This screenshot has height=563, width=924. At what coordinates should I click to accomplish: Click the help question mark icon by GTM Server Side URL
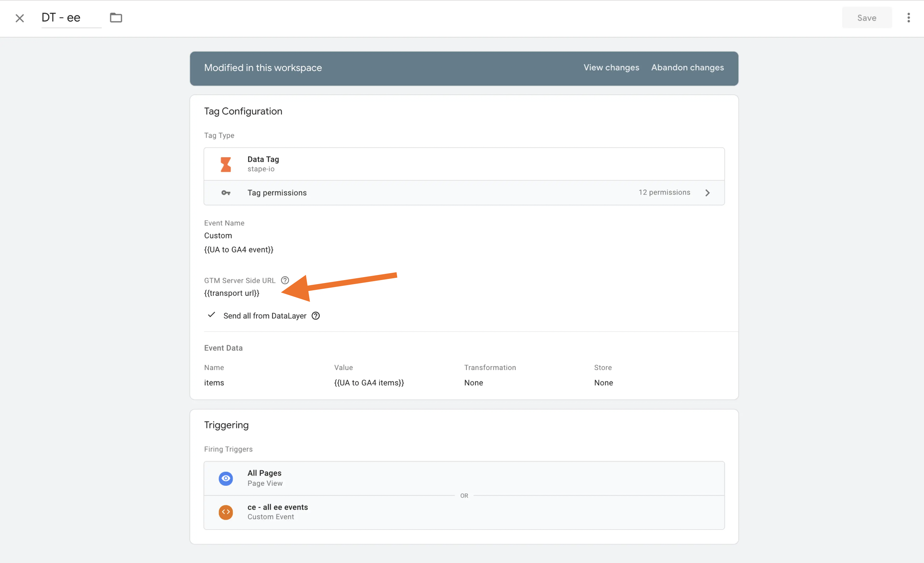[x=285, y=280]
